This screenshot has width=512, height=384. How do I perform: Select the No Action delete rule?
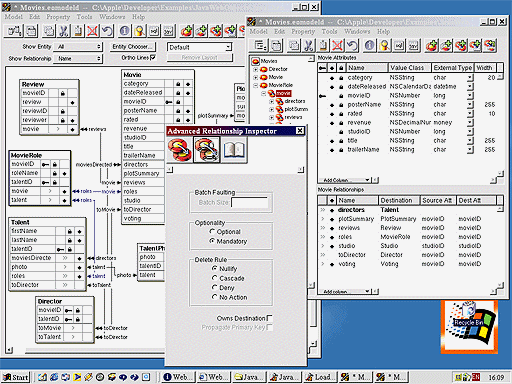pyautogui.click(x=215, y=297)
